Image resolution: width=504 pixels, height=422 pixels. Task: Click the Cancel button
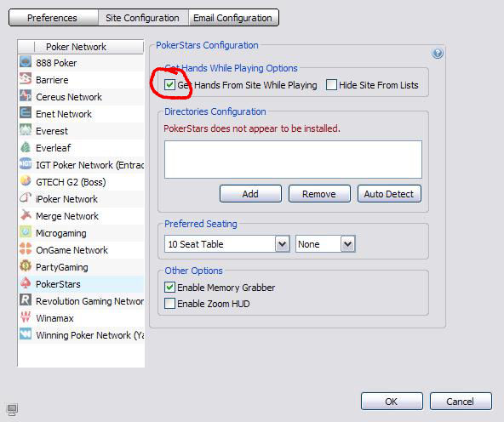point(461,401)
